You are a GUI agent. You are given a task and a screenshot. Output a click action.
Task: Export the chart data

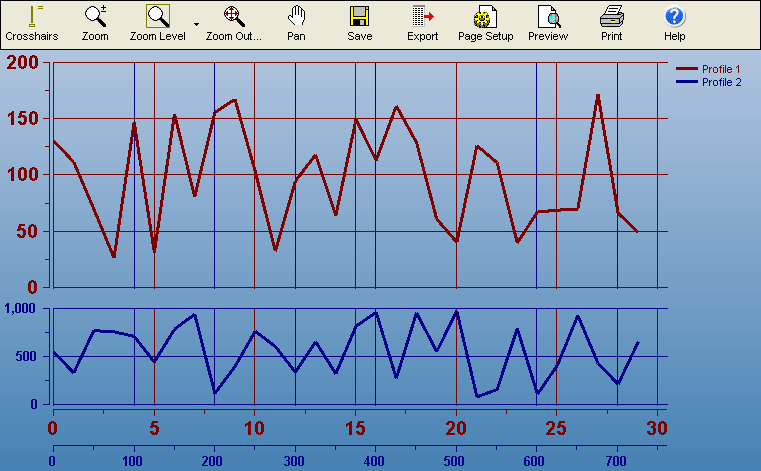click(422, 23)
